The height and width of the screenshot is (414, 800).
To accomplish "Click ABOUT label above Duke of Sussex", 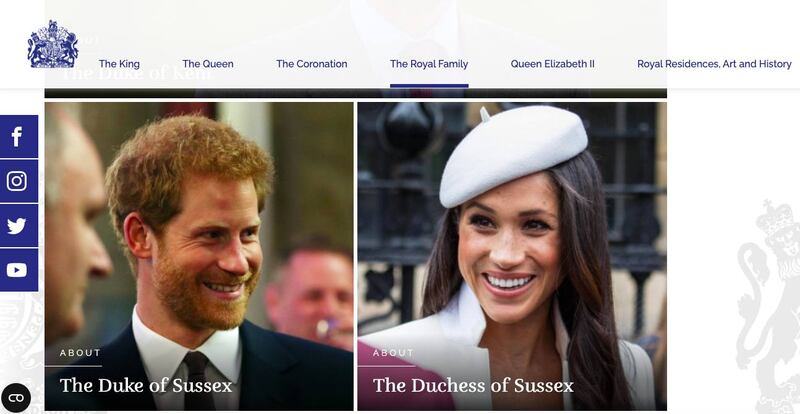I will (x=80, y=353).
